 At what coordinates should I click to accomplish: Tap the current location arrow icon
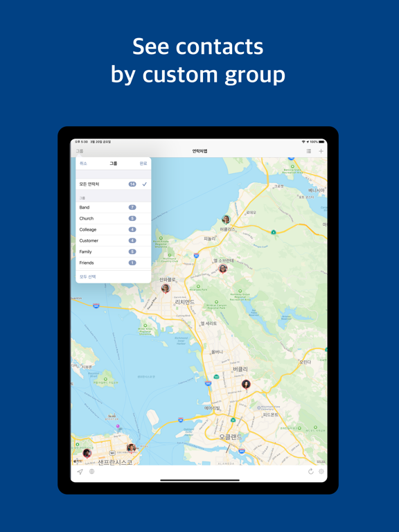tap(80, 472)
